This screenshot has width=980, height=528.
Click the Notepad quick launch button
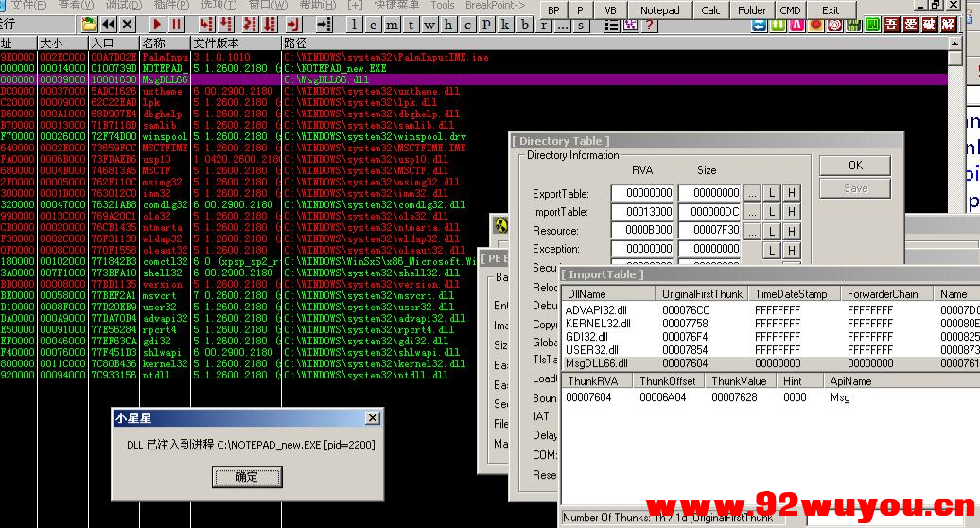(x=659, y=10)
